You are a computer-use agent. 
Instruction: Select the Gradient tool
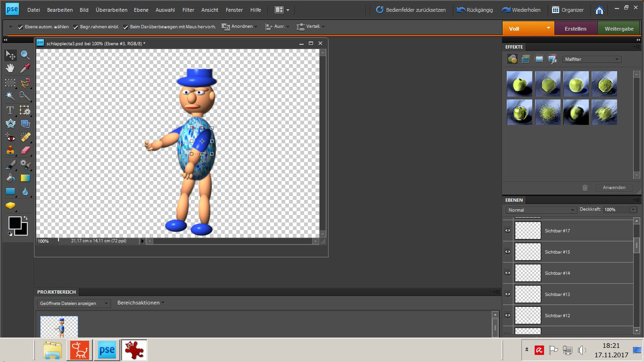click(x=25, y=178)
